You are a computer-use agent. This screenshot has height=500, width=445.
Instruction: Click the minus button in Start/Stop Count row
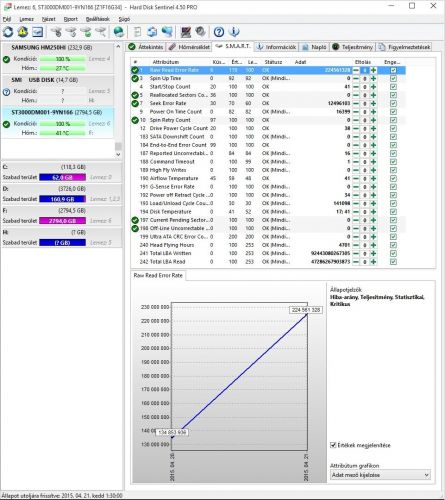356,87
